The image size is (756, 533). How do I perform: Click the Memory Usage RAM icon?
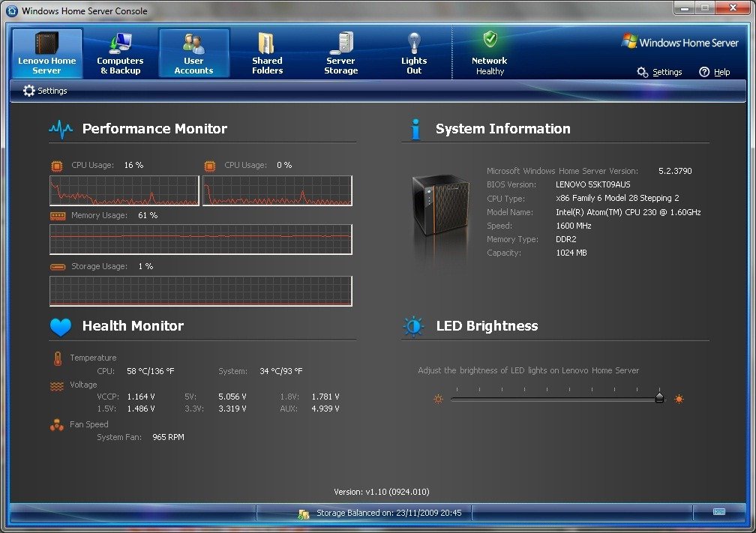click(58, 217)
